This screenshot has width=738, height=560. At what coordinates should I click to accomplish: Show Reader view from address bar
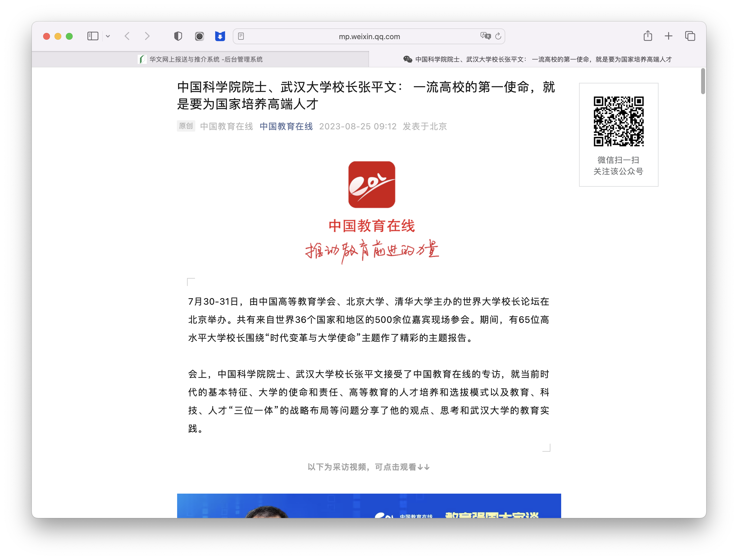tap(241, 36)
